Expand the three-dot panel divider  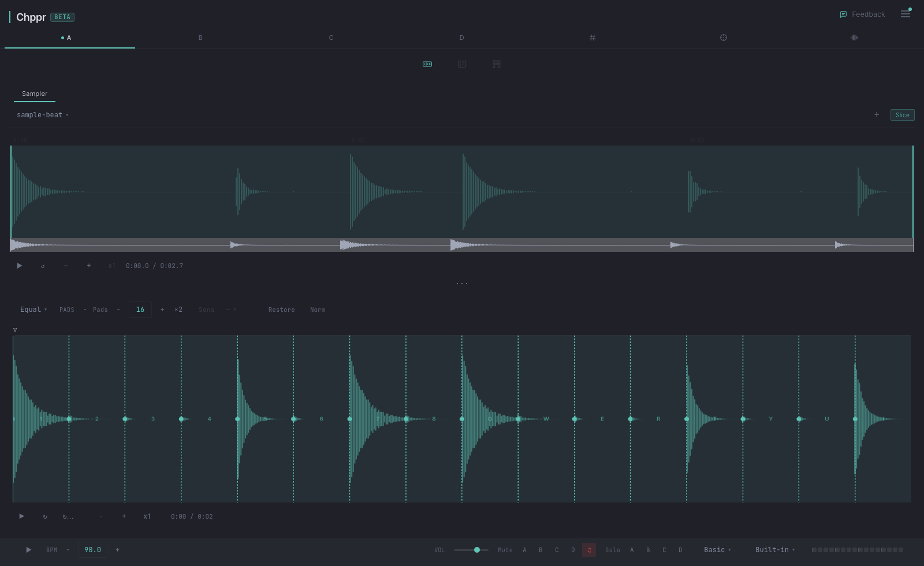tap(462, 284)
